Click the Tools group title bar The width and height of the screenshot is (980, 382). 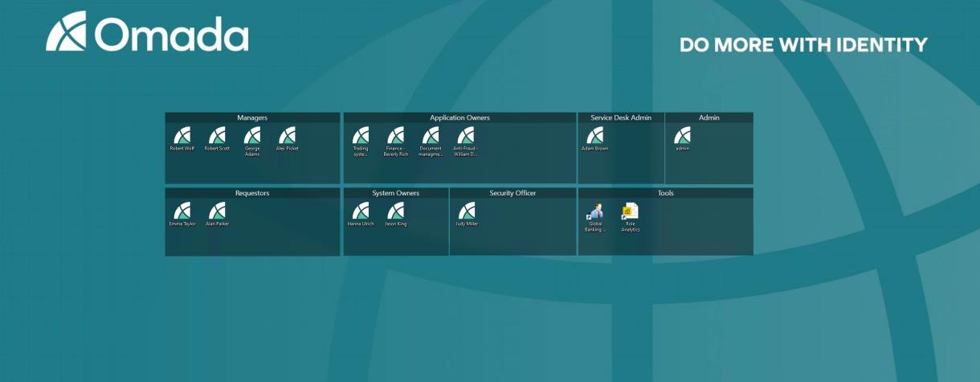point(666,193)
